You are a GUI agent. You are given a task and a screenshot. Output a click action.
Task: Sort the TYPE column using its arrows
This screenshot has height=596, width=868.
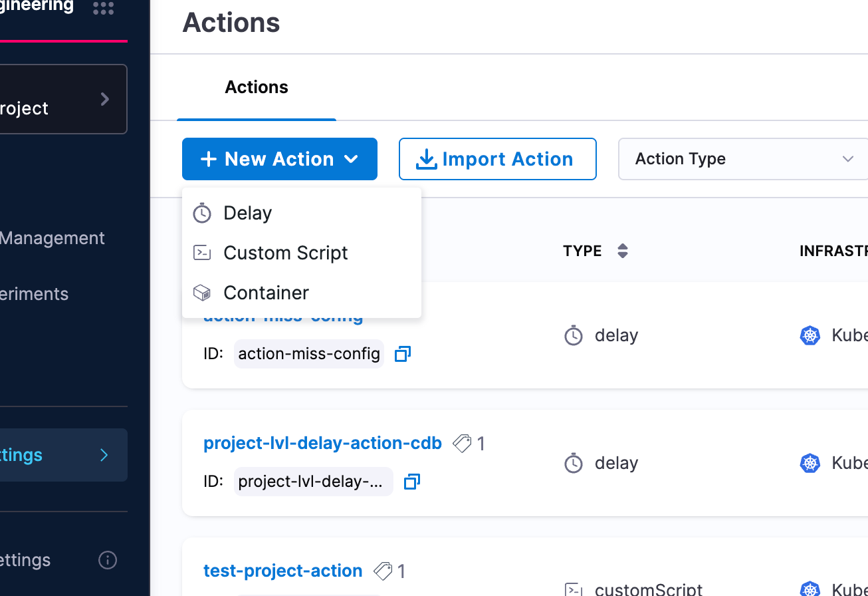click(623, 251)
